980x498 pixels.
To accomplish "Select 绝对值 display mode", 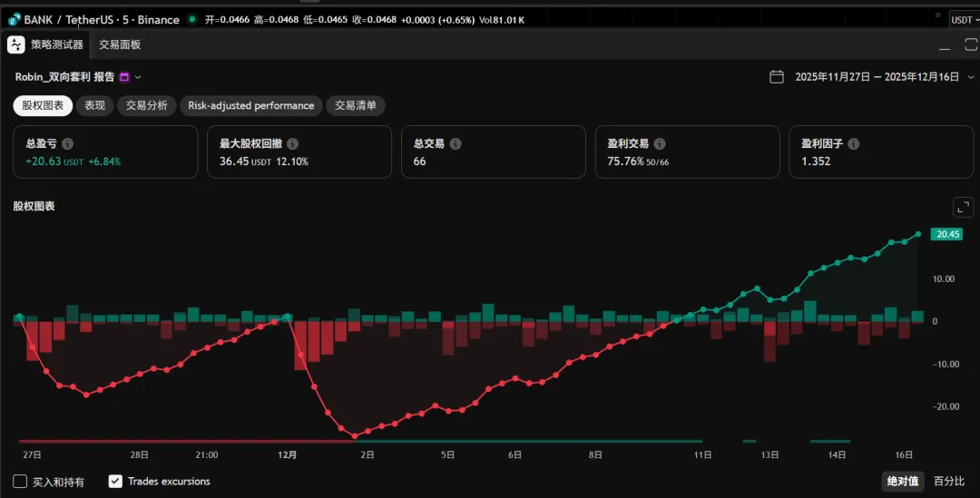I will [x=902, y=482].
